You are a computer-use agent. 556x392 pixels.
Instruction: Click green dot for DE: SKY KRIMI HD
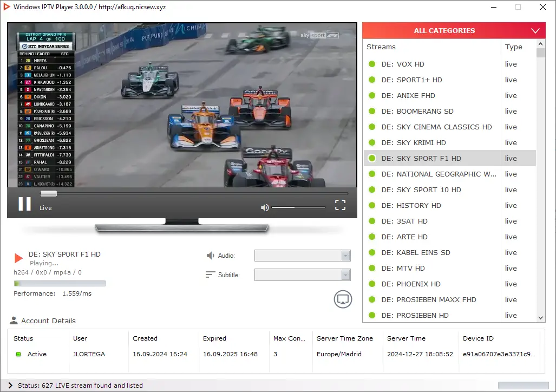point(372,142)
